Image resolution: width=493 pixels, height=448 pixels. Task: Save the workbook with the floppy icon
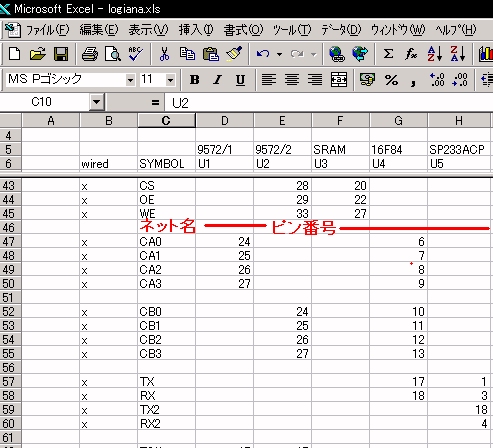coord(61,53)
